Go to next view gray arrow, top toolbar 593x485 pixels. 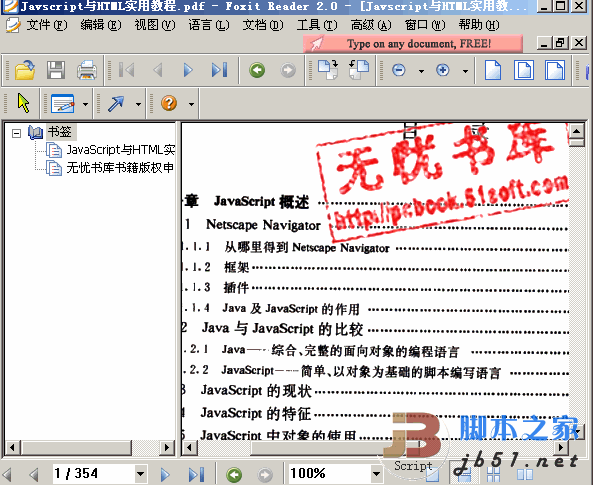pos(288,70)
